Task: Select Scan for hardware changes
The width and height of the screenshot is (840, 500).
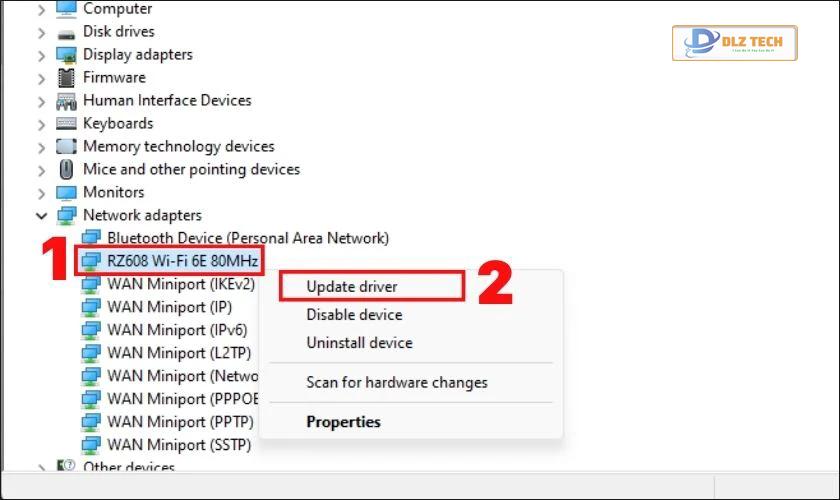Action: 397,383
